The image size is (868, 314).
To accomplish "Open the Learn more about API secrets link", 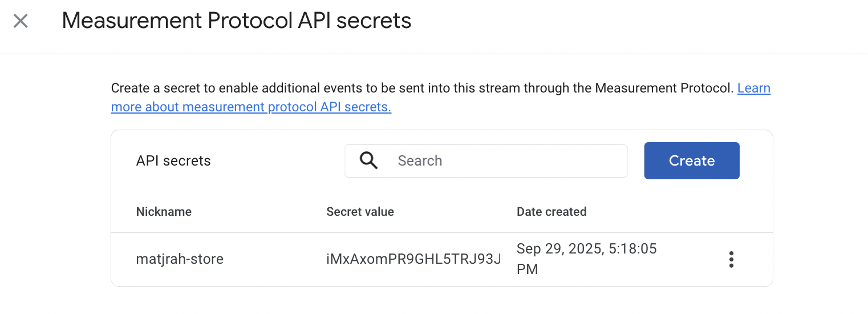I will 251,107.
